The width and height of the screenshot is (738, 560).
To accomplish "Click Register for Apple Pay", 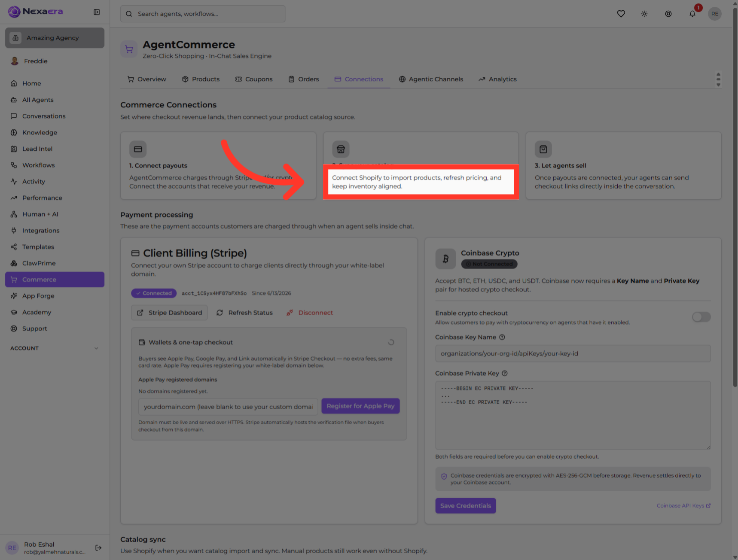I will pyautogui.click(x=360, y=406).
